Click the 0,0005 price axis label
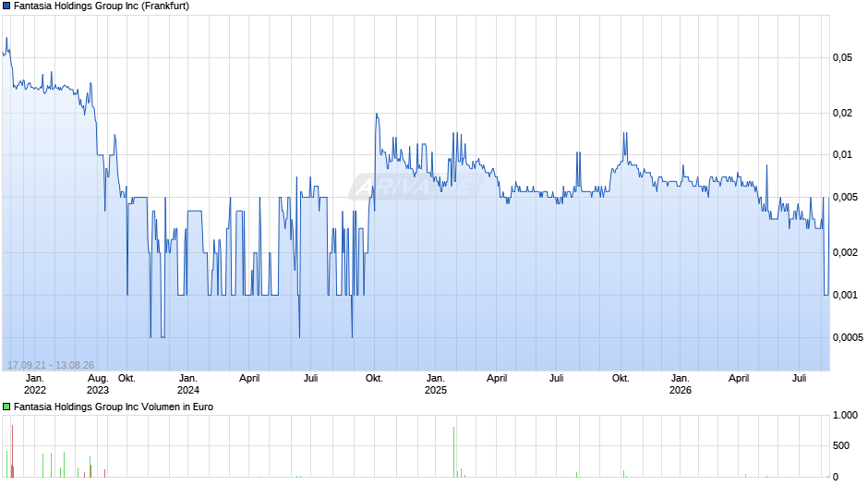The image size is (868, 486). (x=848, y=337)
